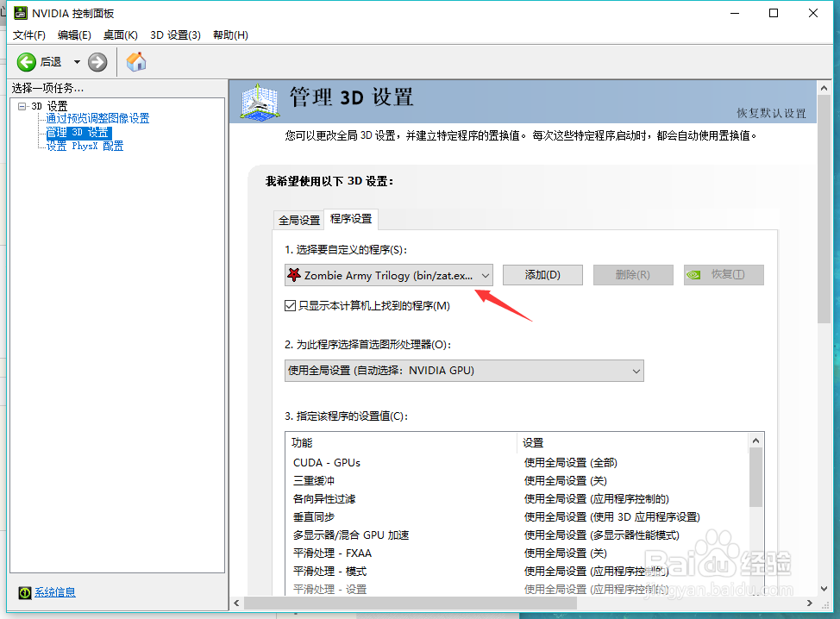The height and width of the screenshot is (619, 840).
Task: Select 设置 PhysX 配置 in task tree
Action: (85, 146)
